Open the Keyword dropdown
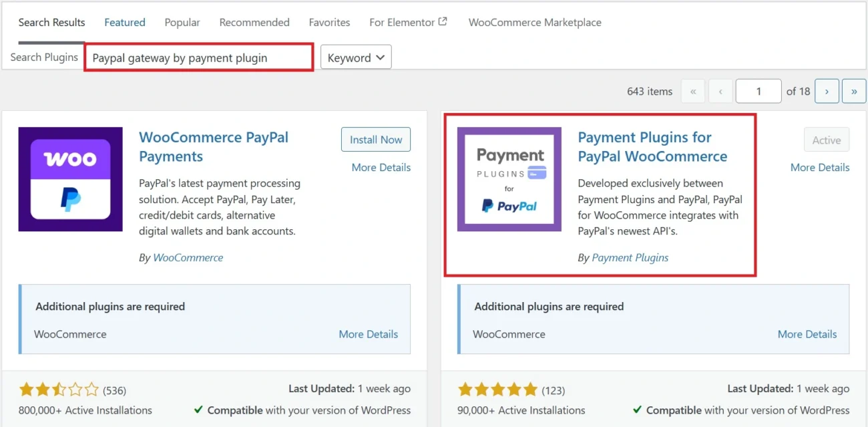 pyautogui.click(x=355, y=57)
